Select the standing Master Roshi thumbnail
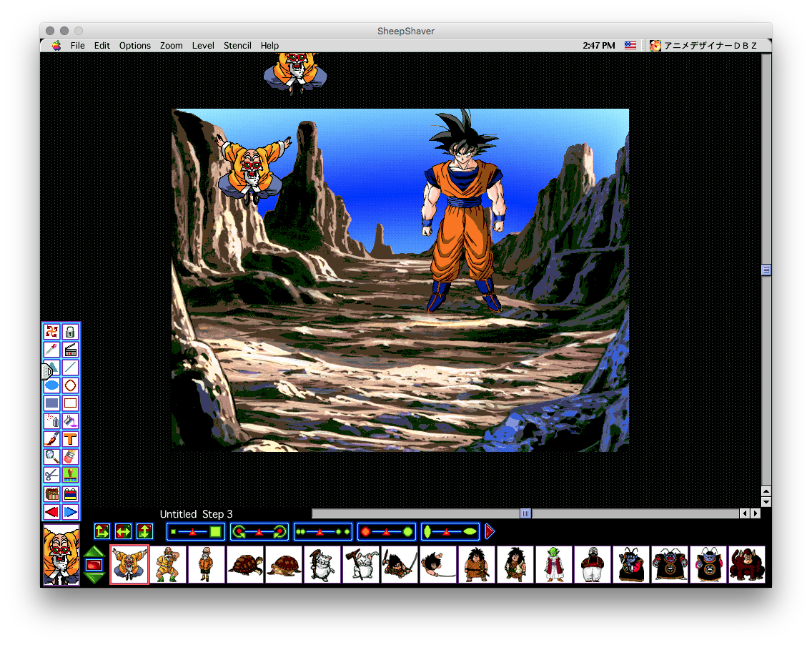The width and height of the screenshot is (812, 645). [x=207, y=565]
